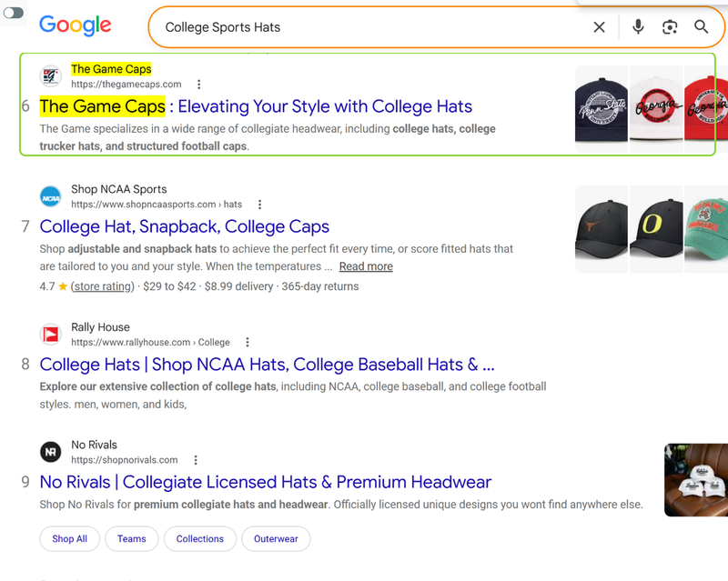
Task: Clear the search box with X
Action: pyautogui.click(x=599, y=27)
